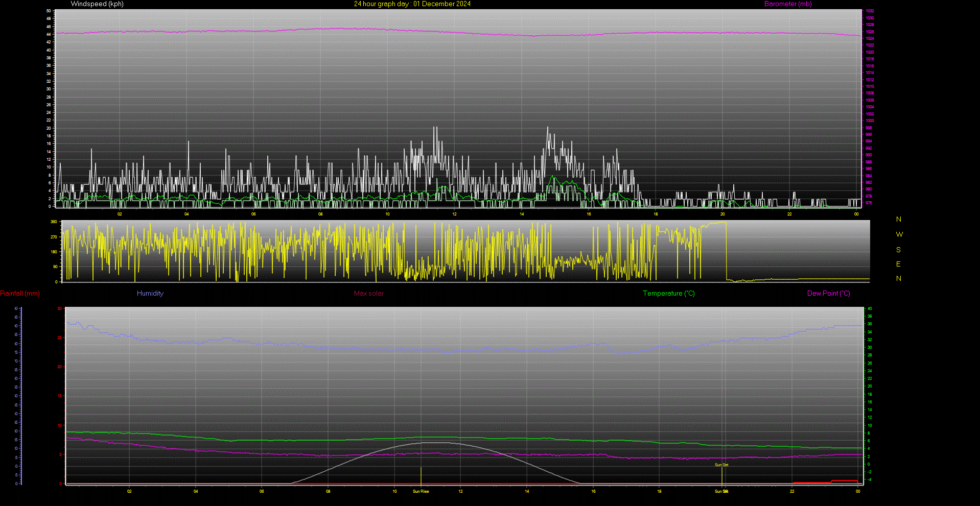The width and height of the screenshot is (980, 506).
Task: Click hour '02' under the windspeed chart
Action: pos(120,214)
